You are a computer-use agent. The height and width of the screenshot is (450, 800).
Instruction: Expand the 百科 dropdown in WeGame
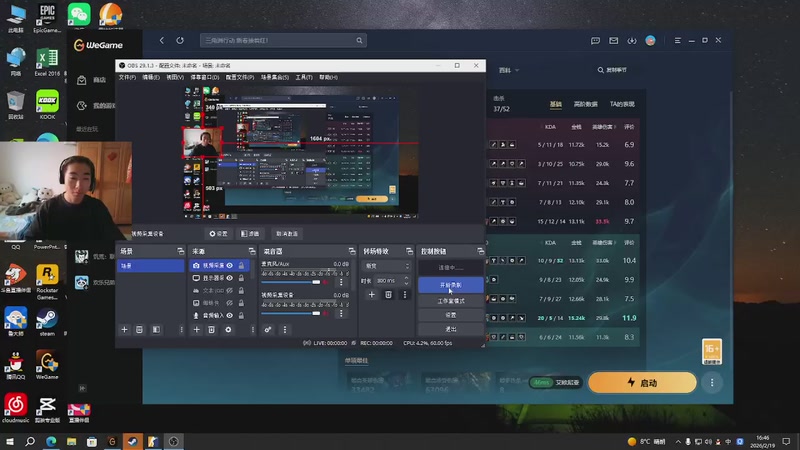click(x=509, y=70)
